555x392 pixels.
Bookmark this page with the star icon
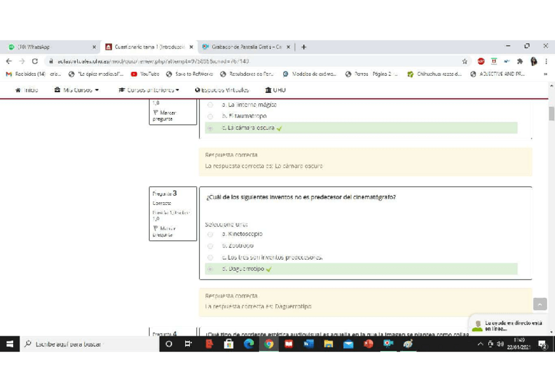tap(465, 61)
